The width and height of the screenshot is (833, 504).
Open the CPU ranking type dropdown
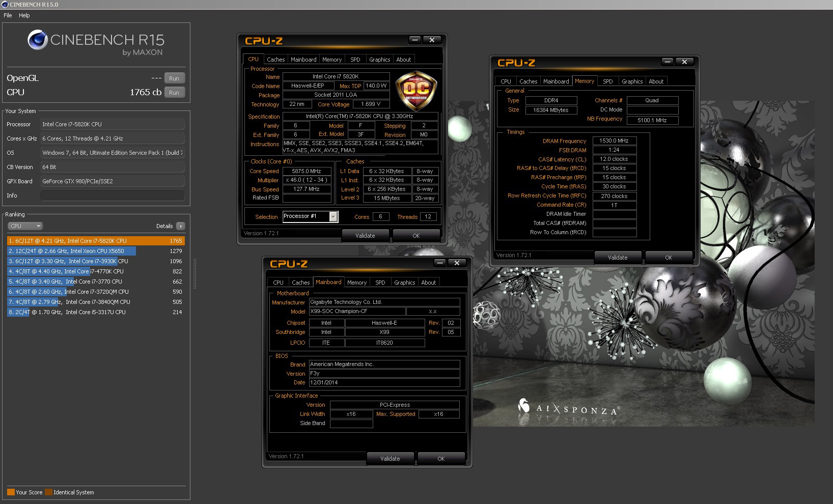click(x=25, y=226)
